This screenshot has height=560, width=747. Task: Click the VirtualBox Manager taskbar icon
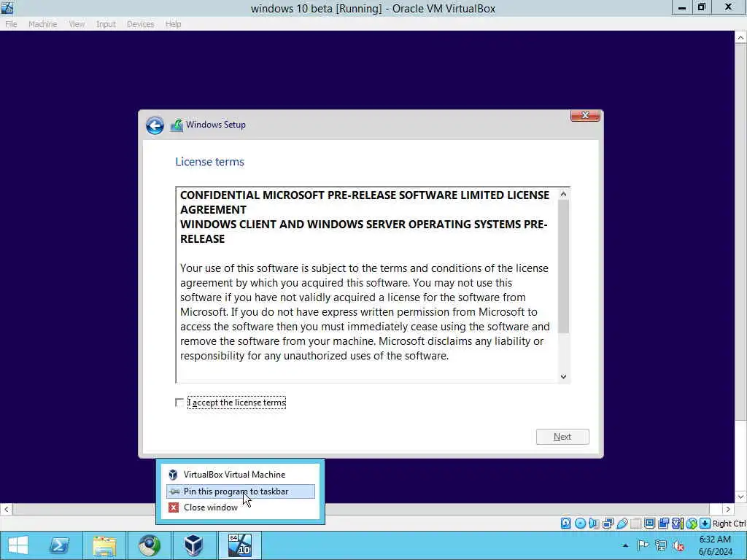[x=193, y=545]
